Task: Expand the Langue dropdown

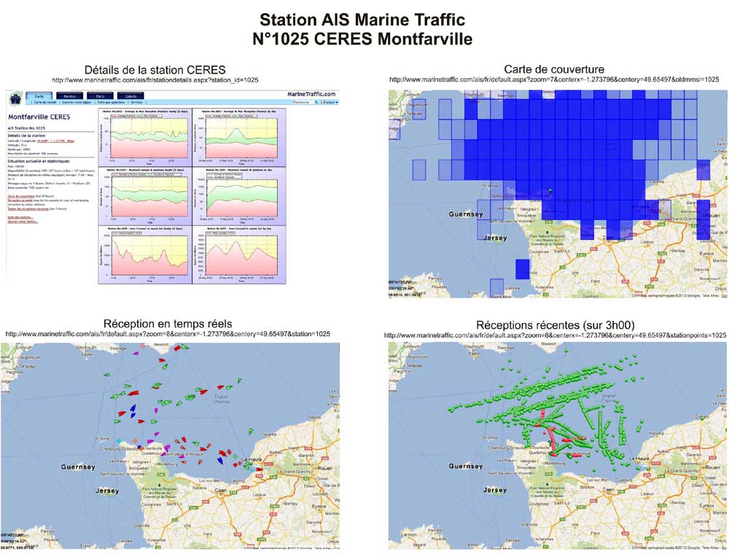Action: tap(330, 102)
